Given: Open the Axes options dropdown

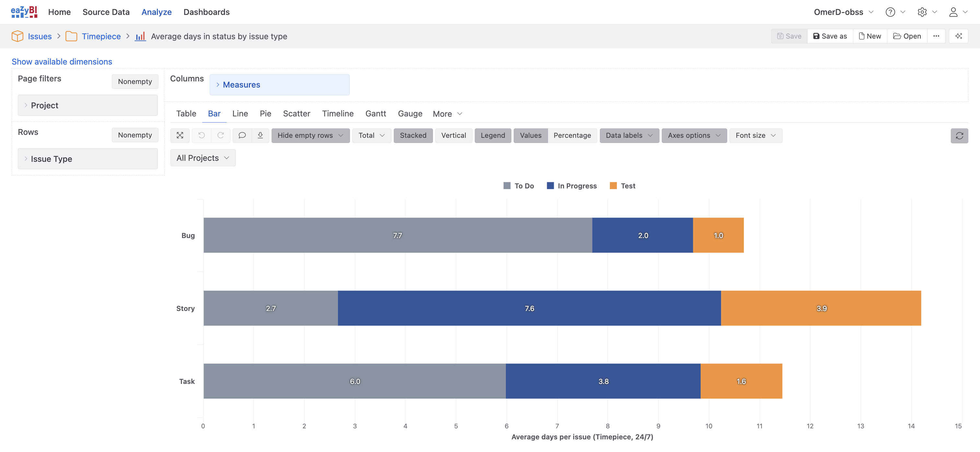Looking at the screenshot, I should coord(694,136).
